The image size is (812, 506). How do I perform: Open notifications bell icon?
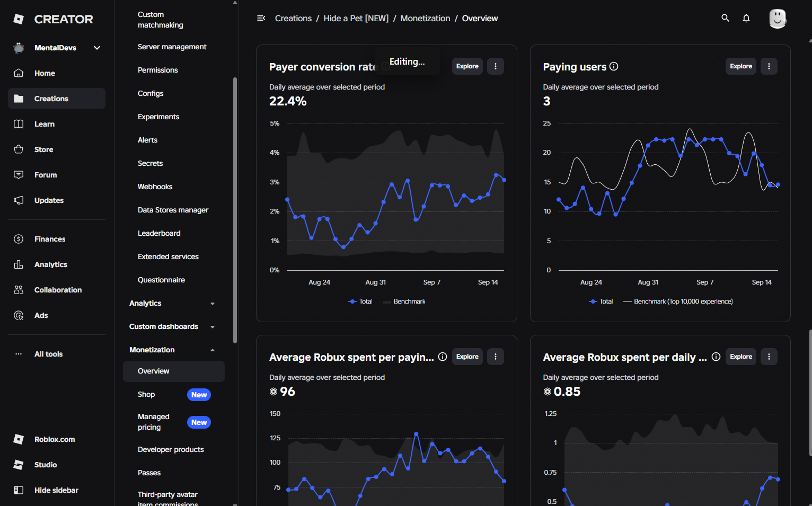click(x=746, y=18)
